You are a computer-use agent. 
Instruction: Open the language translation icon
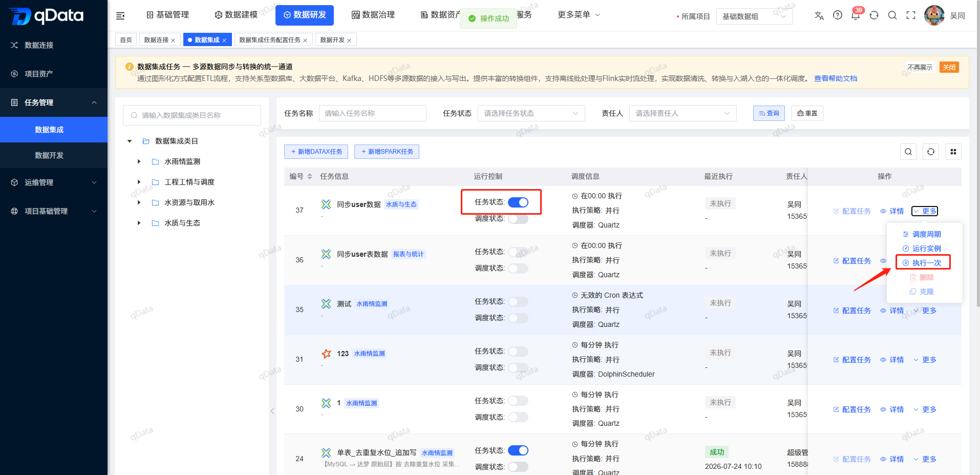click(x=819, y=15)
